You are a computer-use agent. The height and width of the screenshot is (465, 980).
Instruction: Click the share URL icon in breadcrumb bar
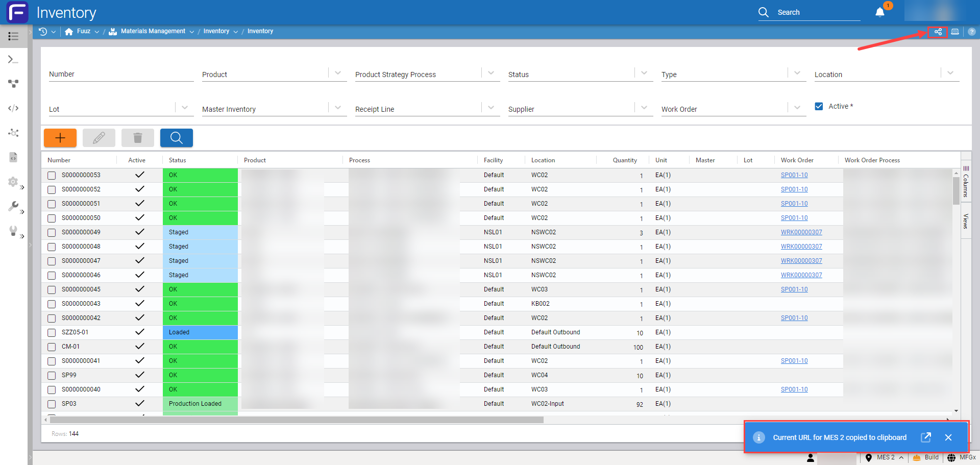(938, 32)
